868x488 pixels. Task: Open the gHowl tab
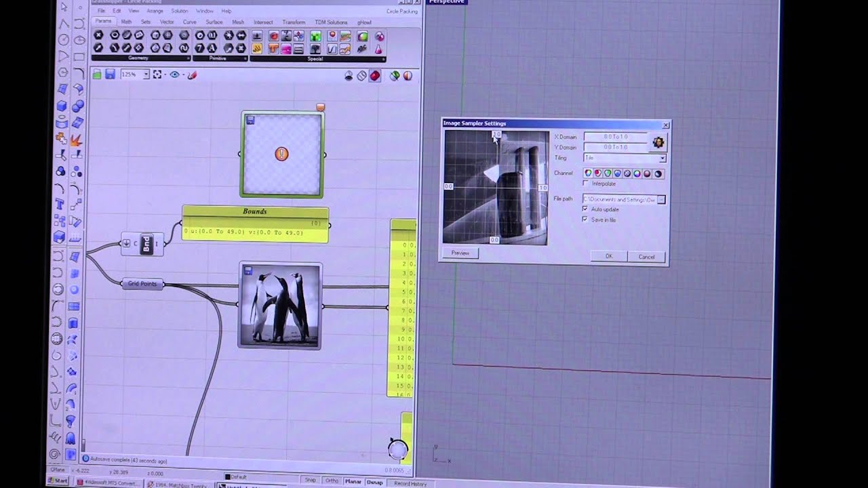364,22
